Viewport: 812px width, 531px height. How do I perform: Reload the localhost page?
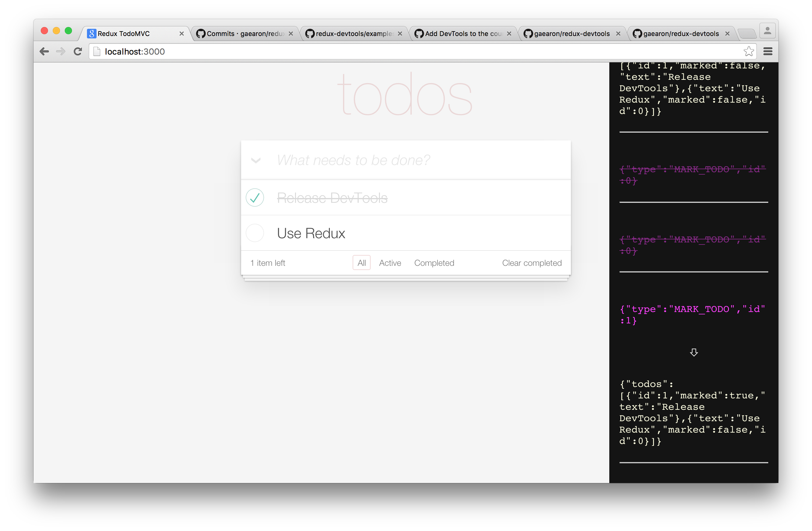pyautogui.click(x=78, y=52)
